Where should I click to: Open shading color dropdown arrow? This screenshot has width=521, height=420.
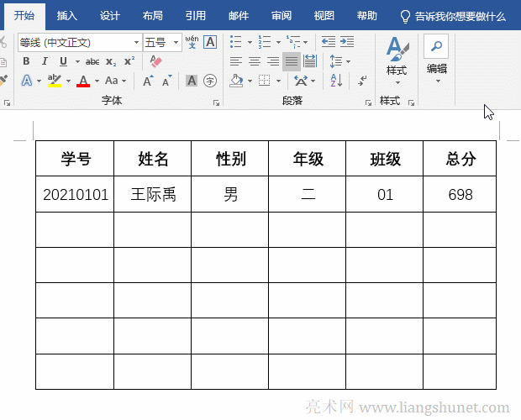[x=250, y=81]
